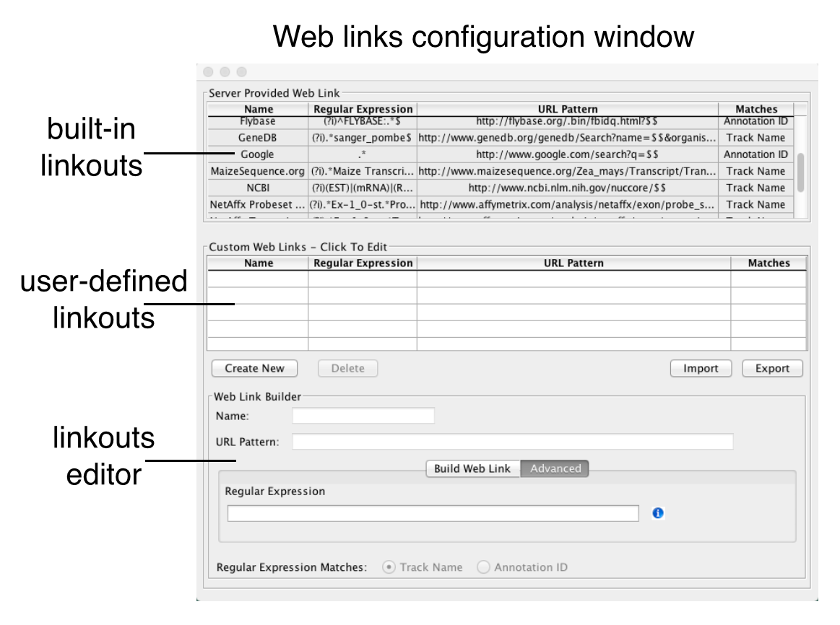This screenshot has height=625, width=840.
Task: Click Matches header in Custom Web Links table
Action: coord(768,263)
